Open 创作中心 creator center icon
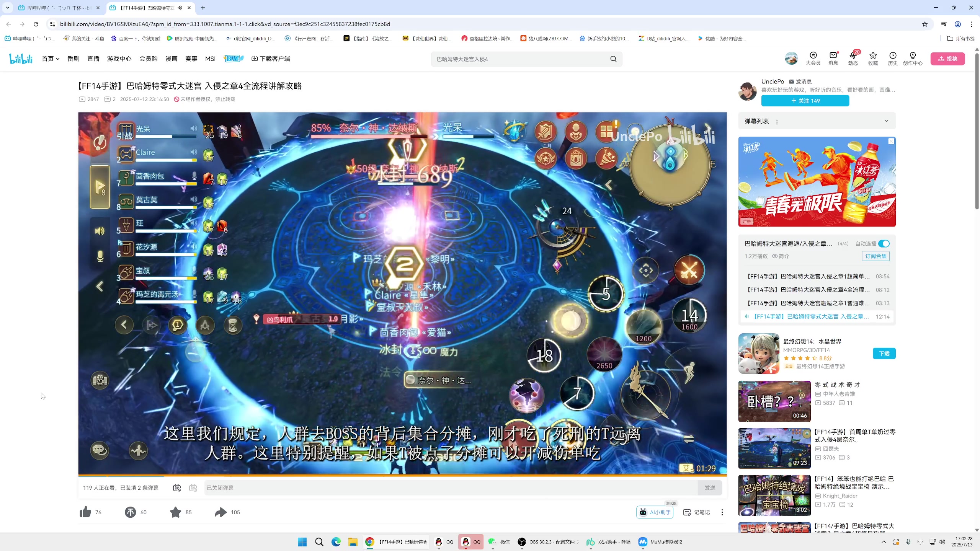The image size is (980, 551). (x=913, y=59)
